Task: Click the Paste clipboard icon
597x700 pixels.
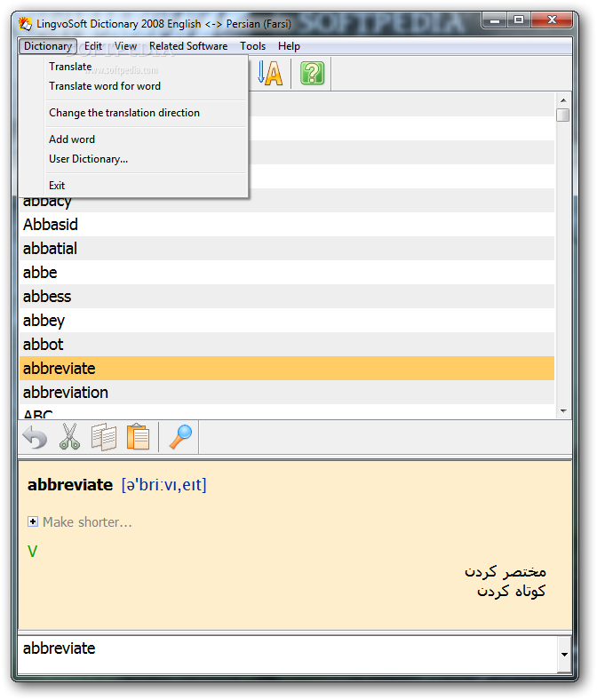Action: coord(138,437)
